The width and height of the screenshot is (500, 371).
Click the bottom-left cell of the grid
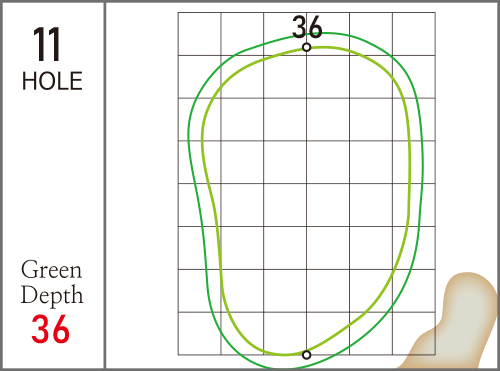(199, 333)
